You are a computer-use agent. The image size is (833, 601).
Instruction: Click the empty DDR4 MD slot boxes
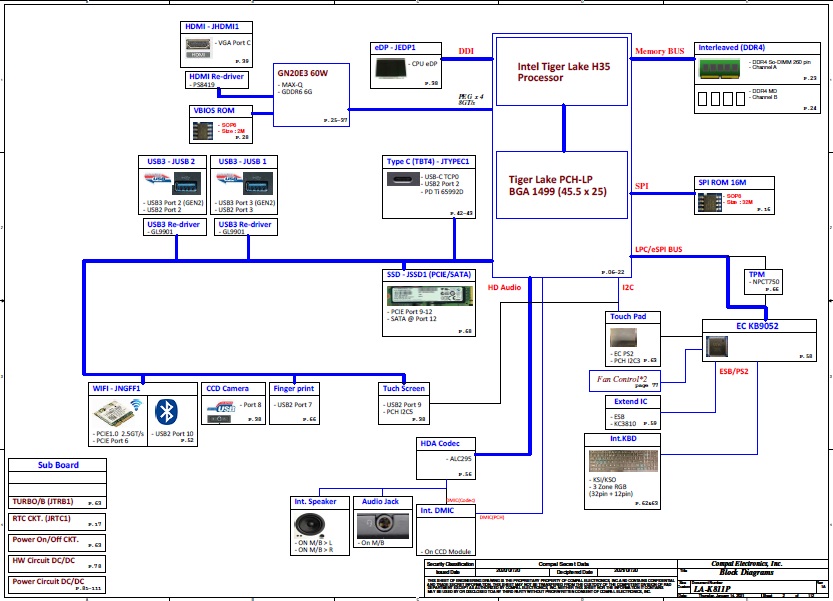pos(721,98)
